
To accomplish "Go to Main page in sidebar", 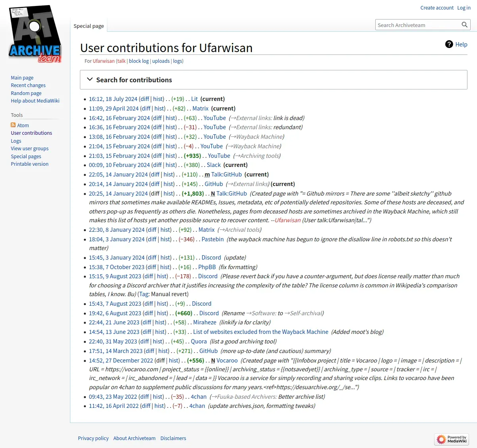I will click(x=22, y=78).
